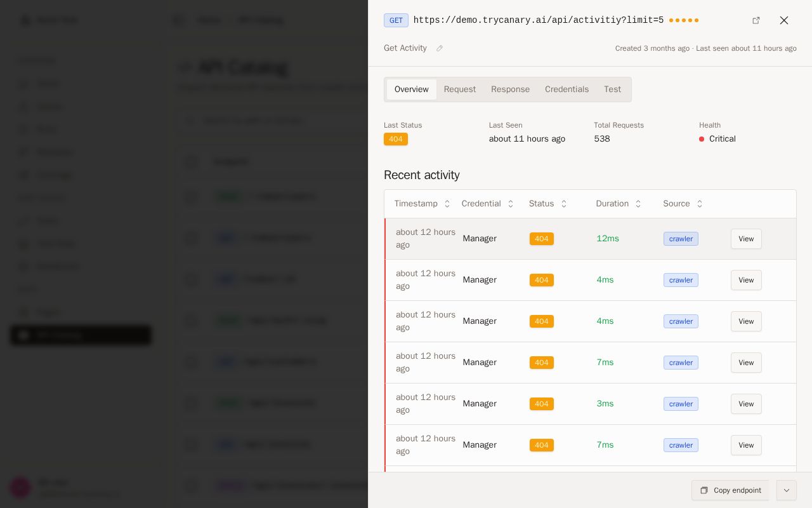Select the endpoint URL text

point(539,20)
